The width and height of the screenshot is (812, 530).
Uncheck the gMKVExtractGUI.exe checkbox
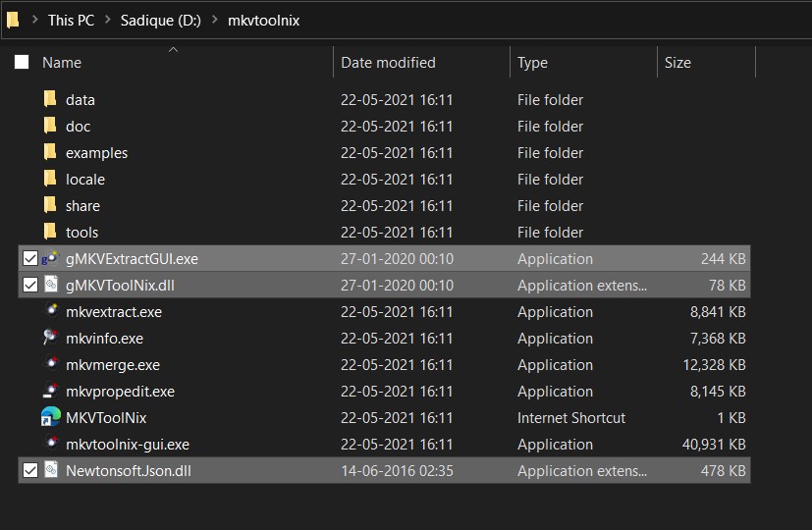tap(30, 258)
